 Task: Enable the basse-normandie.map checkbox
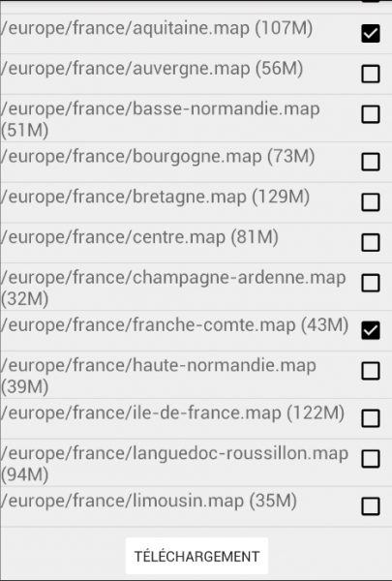coord(371,114)
